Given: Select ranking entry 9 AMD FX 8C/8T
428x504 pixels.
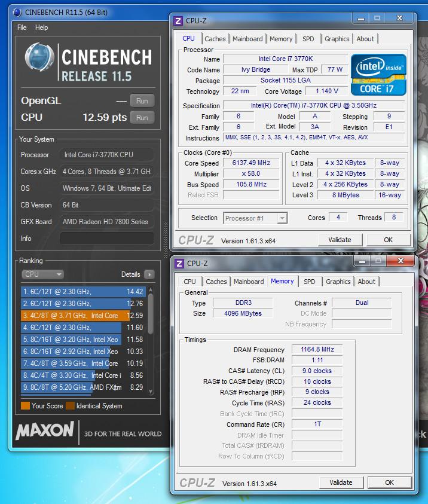Looking at the screenshot, I should coord(83,387).
